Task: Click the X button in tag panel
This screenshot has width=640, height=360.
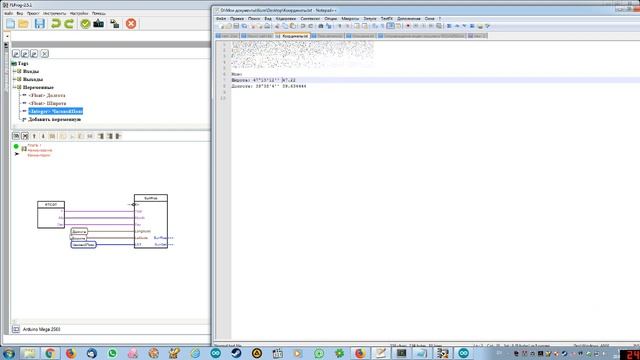Action: (44, 53)
